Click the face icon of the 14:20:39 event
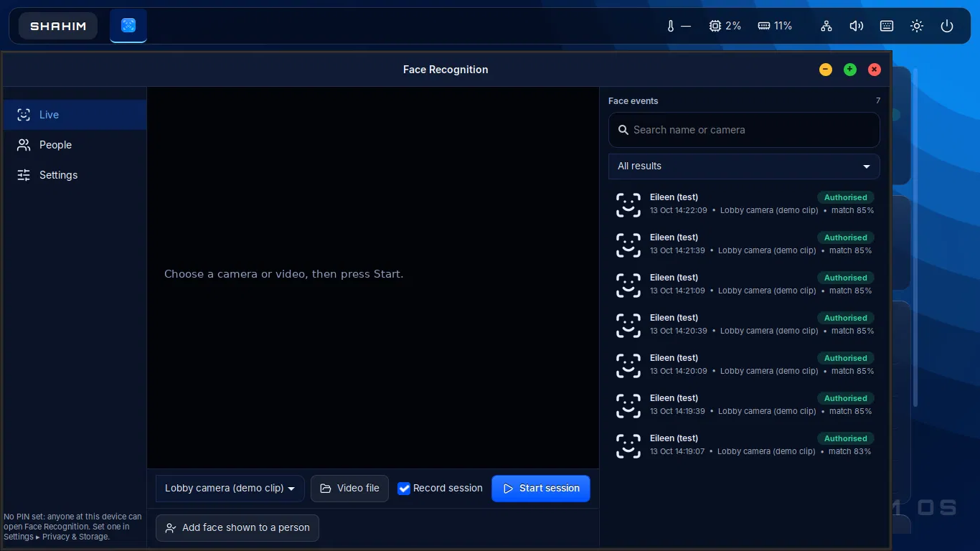The height and width of the screenshot is (551, 980). pos(628,325)
